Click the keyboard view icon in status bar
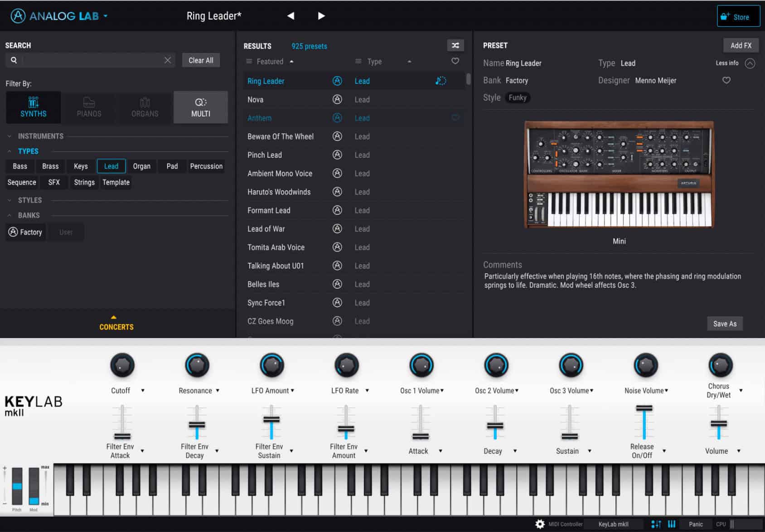This screenshot has width=765, height=532. click(x=672, y=524)
